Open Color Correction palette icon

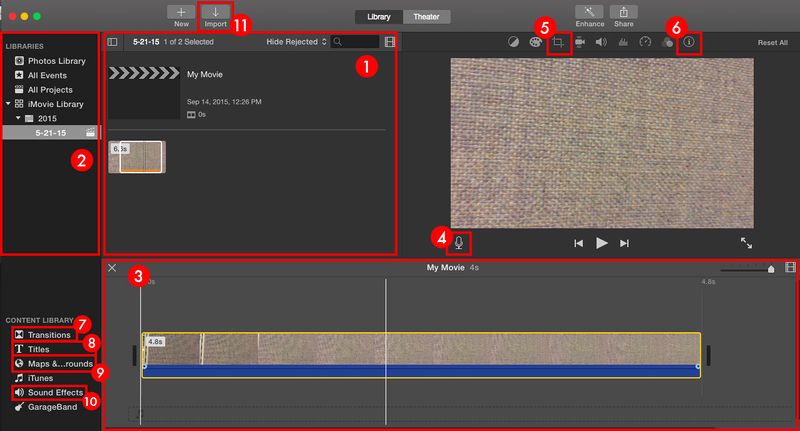(536, 42)
